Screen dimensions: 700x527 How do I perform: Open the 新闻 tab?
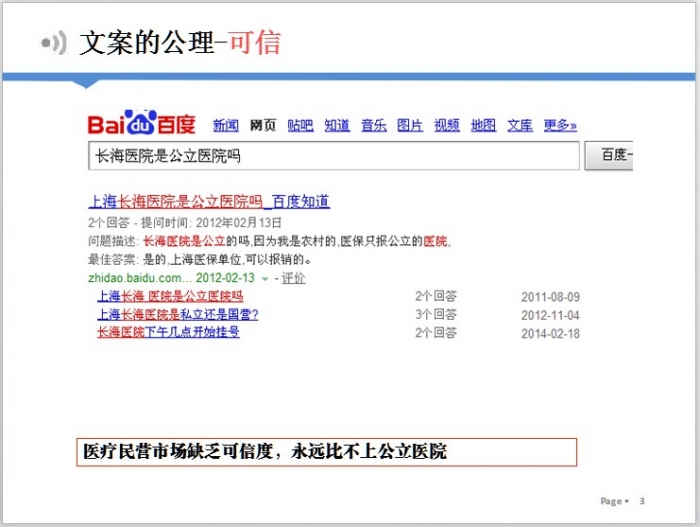click(225, 125)
